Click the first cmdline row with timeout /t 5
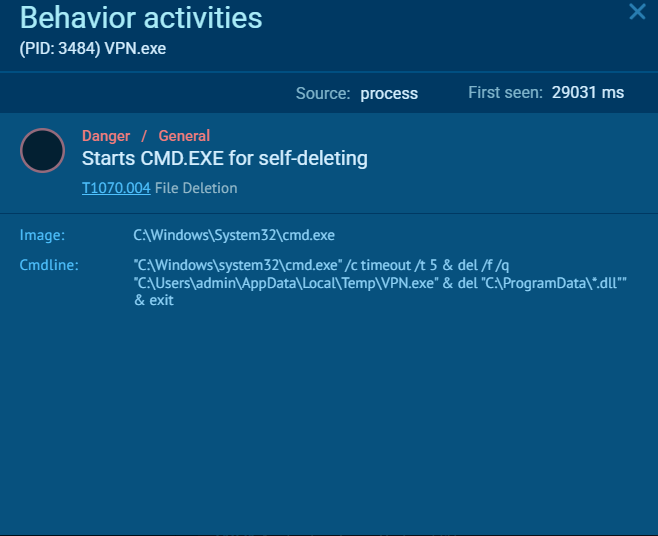The width and height of the screenshot is (658, 536). [321, 265]
